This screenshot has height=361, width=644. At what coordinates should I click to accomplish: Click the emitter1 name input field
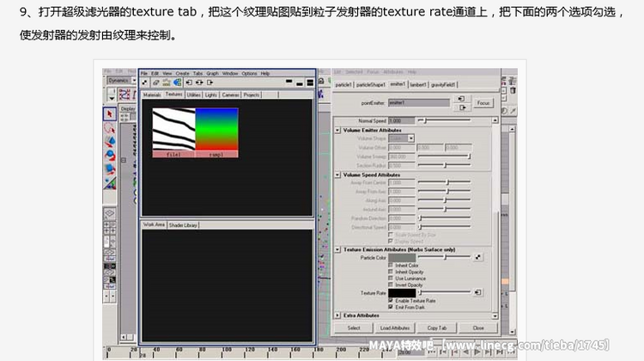(x=419, y=102)
